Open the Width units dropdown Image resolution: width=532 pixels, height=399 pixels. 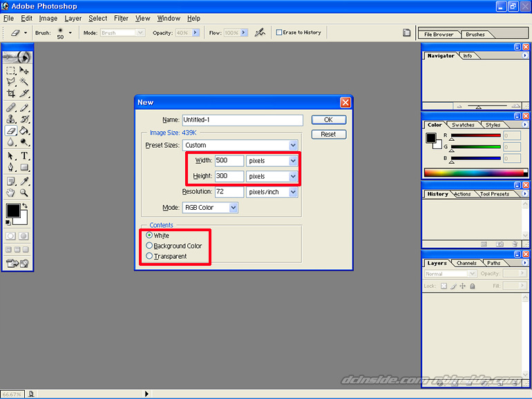click(293, 161)
